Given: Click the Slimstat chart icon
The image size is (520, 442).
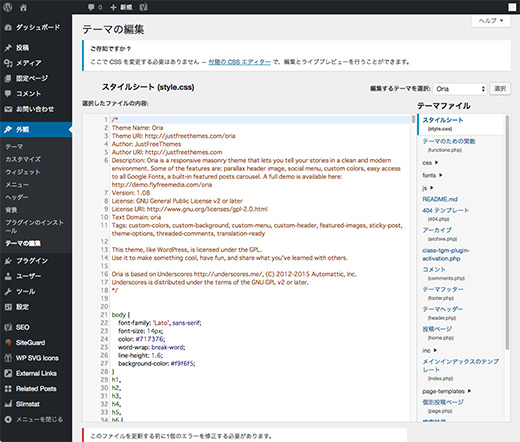Looking at the screenshot, I should (x=8, y=404).
